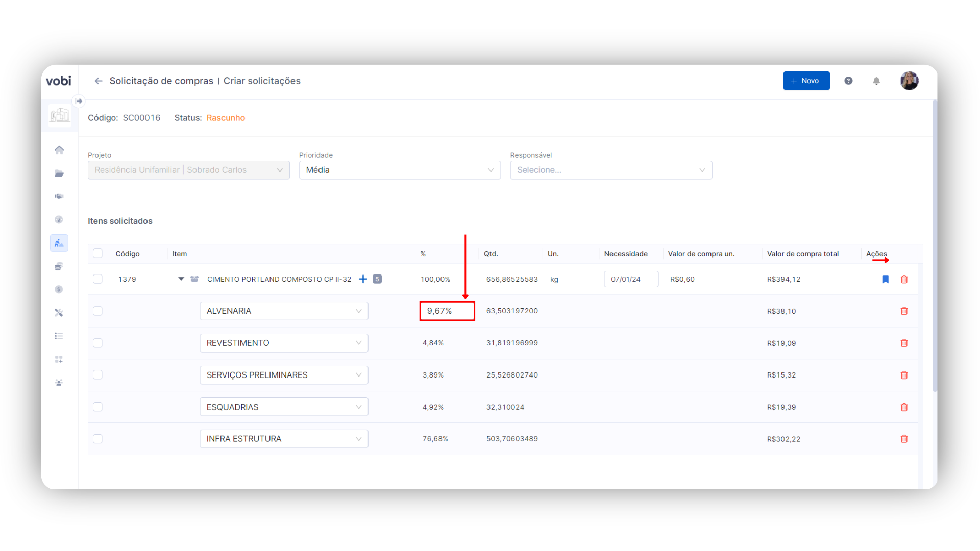
Task: Click the coins stack sidebar icon
Action: (x=59, y=266)
